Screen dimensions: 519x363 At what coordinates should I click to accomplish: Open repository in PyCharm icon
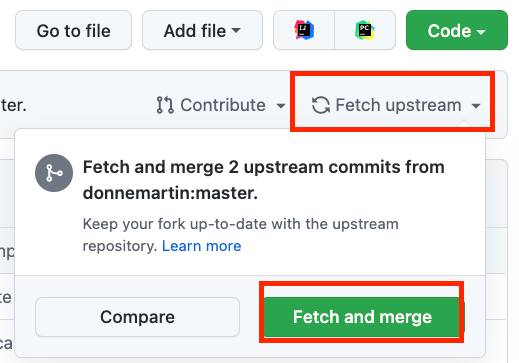tap(365, 30)
